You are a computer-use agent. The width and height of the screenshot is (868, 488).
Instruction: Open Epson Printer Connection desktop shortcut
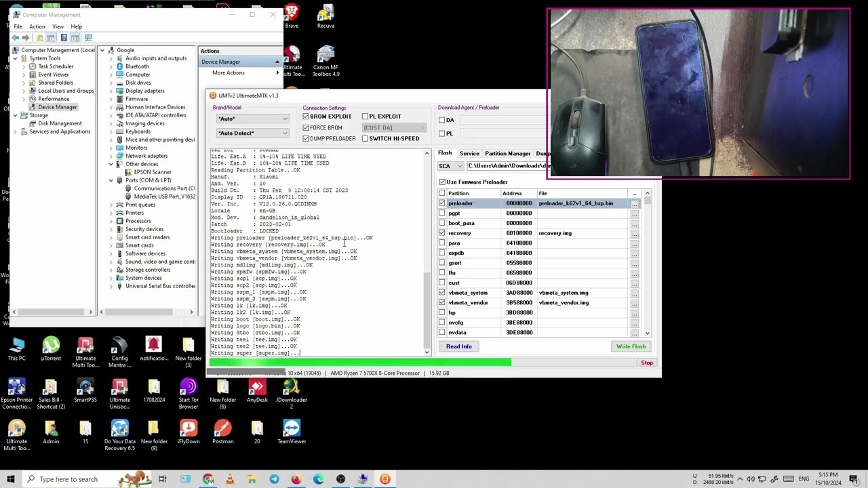(x=17, y=394)
